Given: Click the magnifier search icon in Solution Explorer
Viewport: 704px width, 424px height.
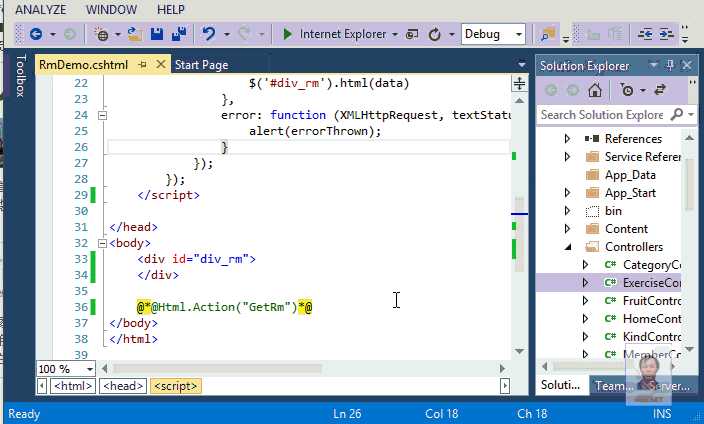Looking at the screenshot, I should [x=676, y=115].
